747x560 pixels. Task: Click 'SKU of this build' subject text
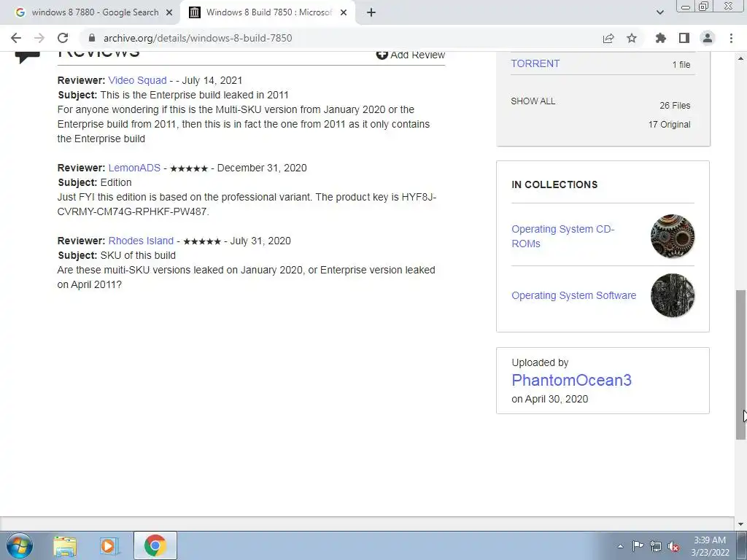138,255
